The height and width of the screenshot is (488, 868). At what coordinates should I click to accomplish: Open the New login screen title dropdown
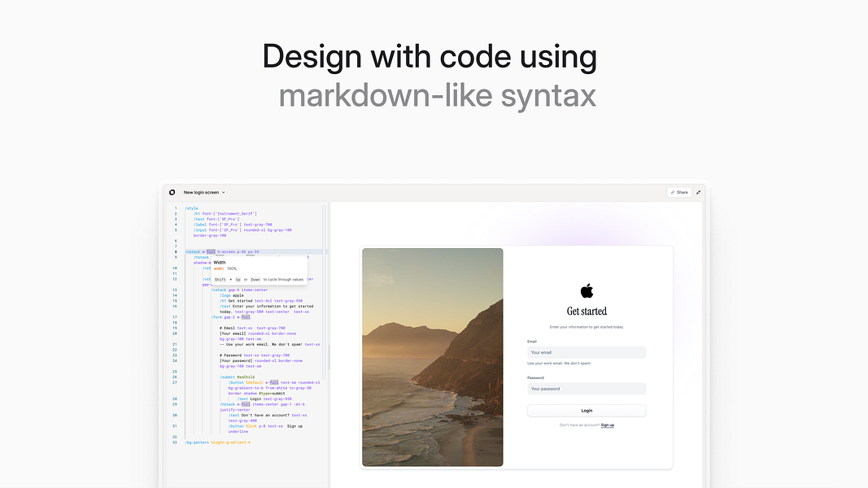(203, 192)
